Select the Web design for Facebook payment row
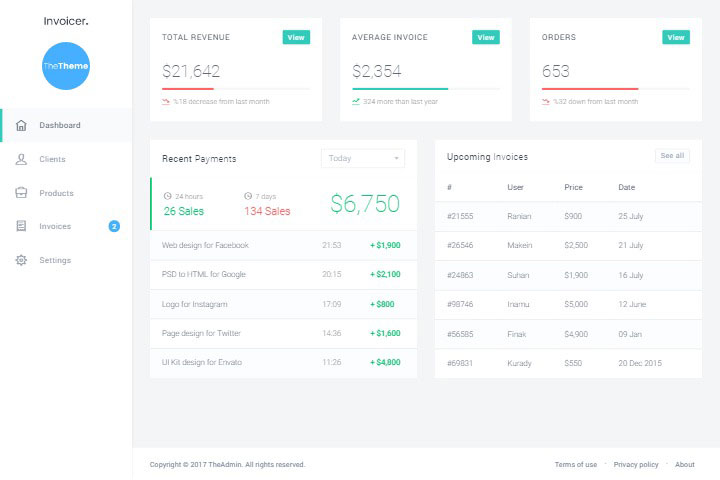 (283, 245)
